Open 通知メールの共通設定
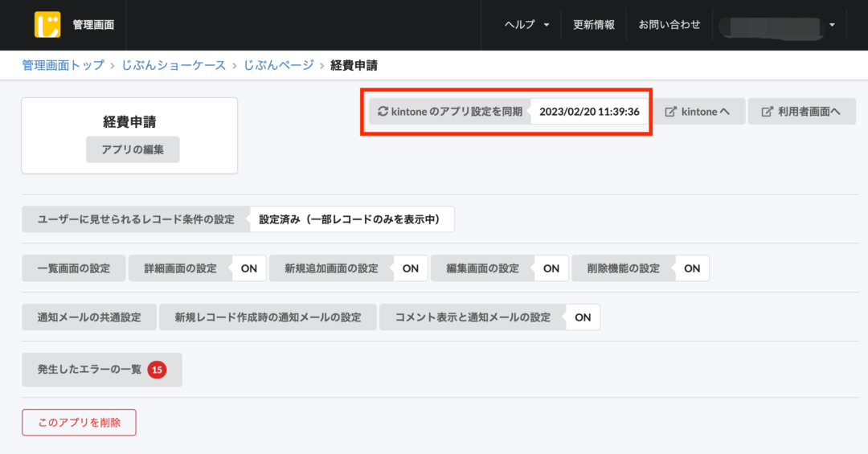 click(x=89, y=317)
